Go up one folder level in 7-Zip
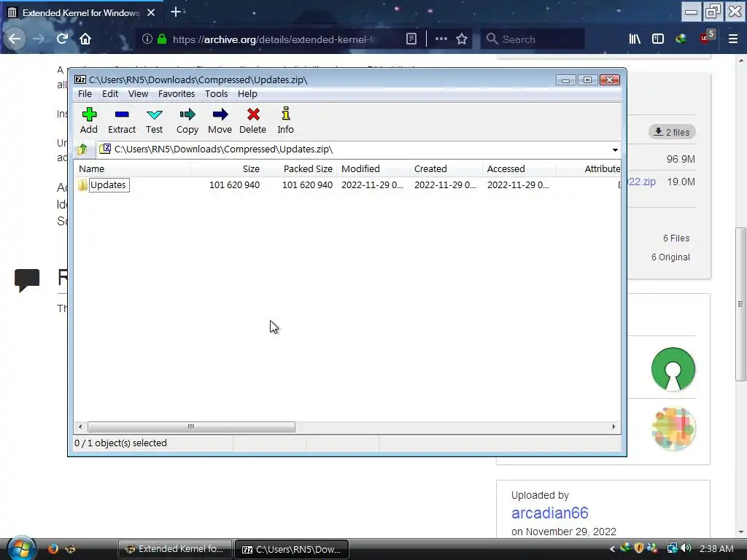747x560 pixels. [83, 149]
